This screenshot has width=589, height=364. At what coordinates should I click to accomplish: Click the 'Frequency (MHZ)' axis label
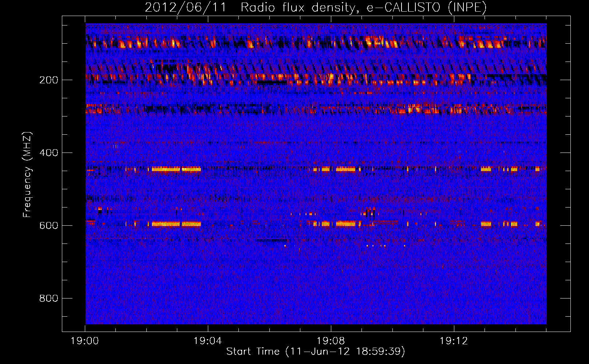pyautogui.click(x=27, y=175)
